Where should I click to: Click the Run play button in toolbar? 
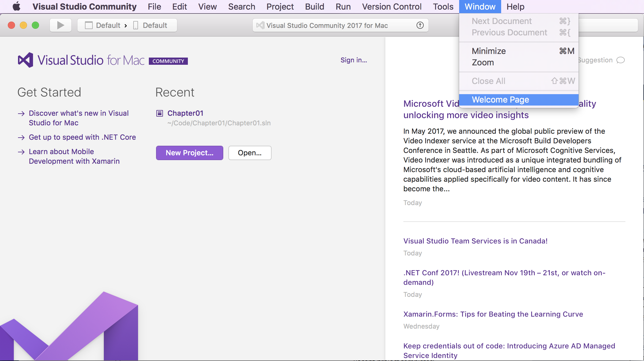[61, 25]
